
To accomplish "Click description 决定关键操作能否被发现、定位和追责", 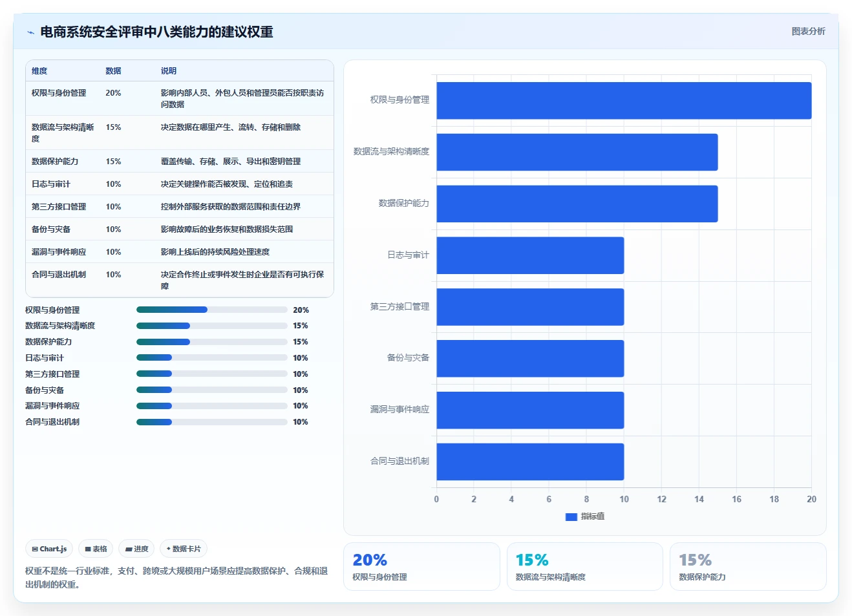I will [x=227, y=184].
